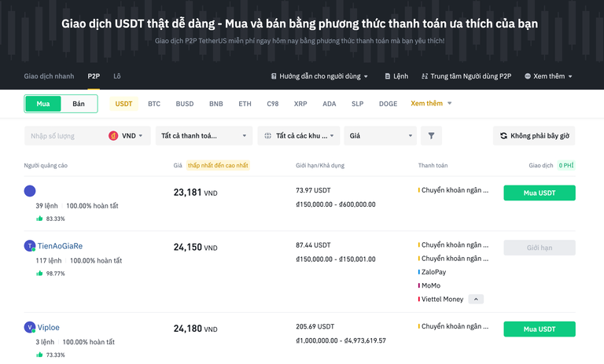Screen dimensions: 604x364
Task: Click the Viploe advertiser avatar
Action: (x=30, y=327)
